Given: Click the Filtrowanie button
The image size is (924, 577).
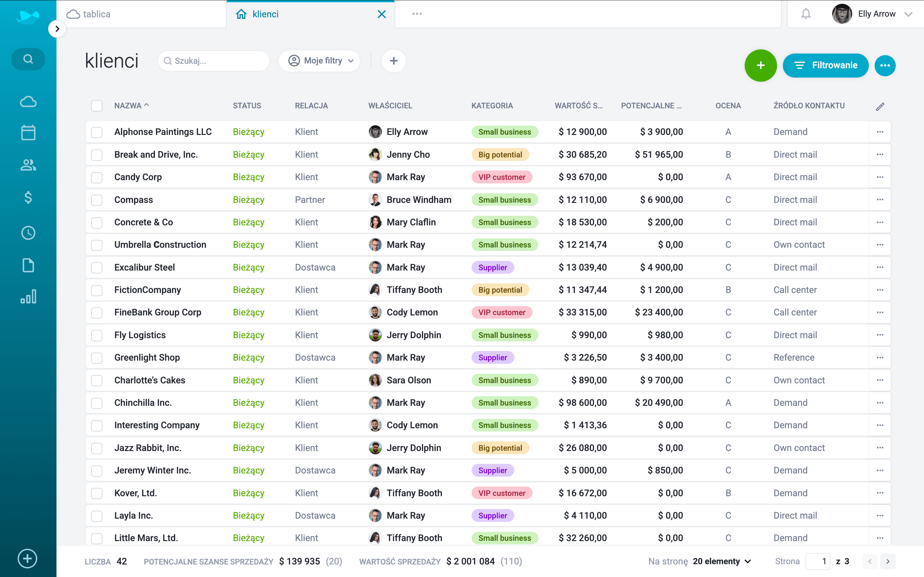Looking at the screenshot, I should (x=826, y=65).
